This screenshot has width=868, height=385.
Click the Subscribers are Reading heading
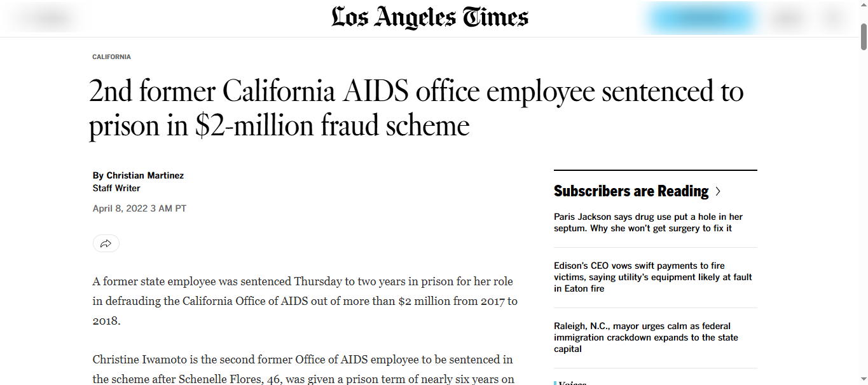[631, 191]
